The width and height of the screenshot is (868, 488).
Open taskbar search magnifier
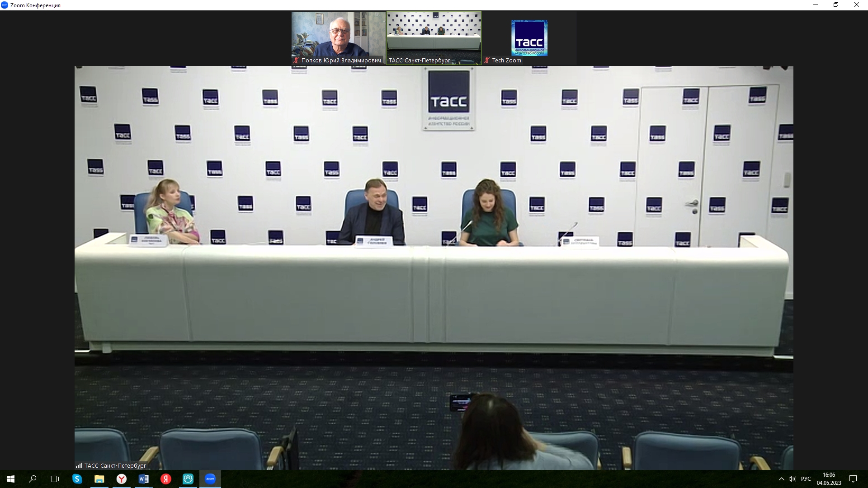[33, 479]
